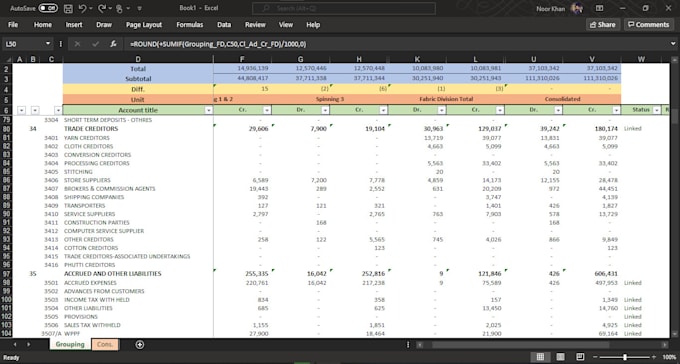Open the column A filter dropdown
Viewport: 680px width, 364px height.
(x=21, y=110)
